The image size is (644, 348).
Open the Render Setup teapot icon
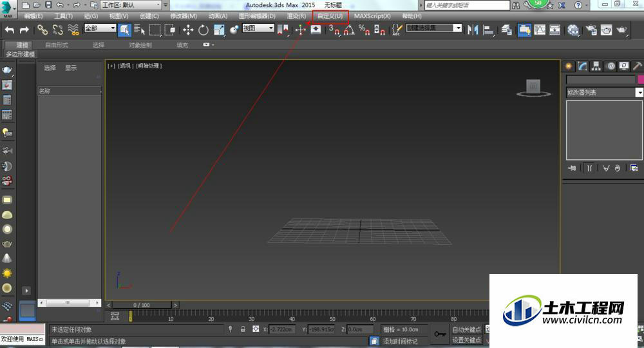pos(591,30)
